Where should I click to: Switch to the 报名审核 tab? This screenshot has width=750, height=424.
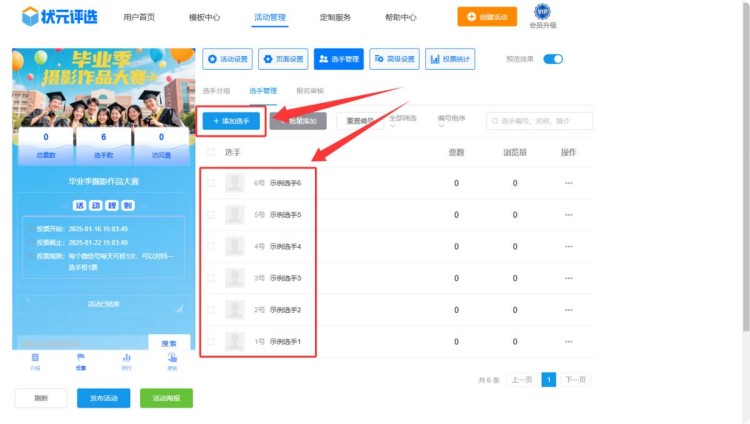click(x=310, y=91)
